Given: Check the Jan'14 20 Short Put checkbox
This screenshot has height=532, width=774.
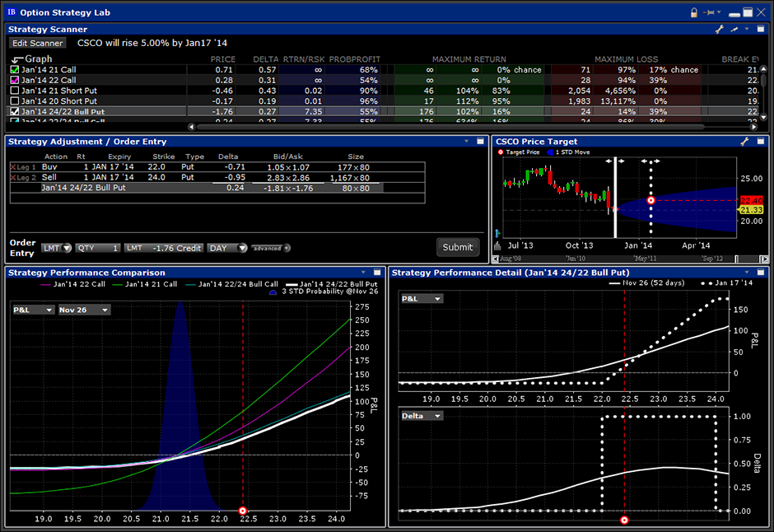Looking at the screenshot, I should 15,100.
